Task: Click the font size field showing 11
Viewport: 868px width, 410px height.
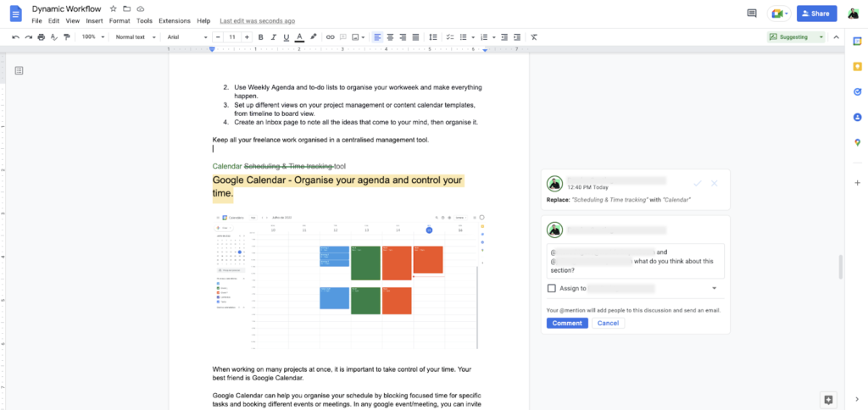Action: coord(232,37)
